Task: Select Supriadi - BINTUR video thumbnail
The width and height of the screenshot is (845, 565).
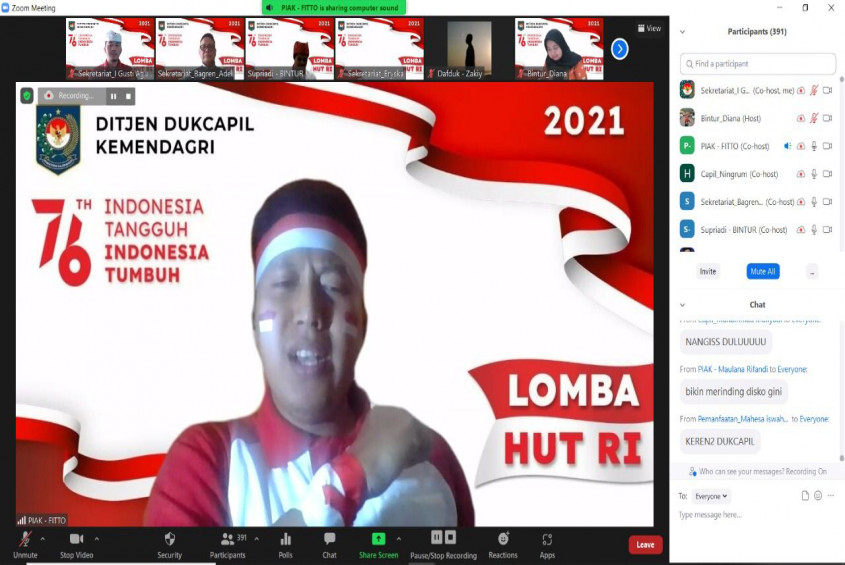Action: pyautogui.click(x=290, y=49)
